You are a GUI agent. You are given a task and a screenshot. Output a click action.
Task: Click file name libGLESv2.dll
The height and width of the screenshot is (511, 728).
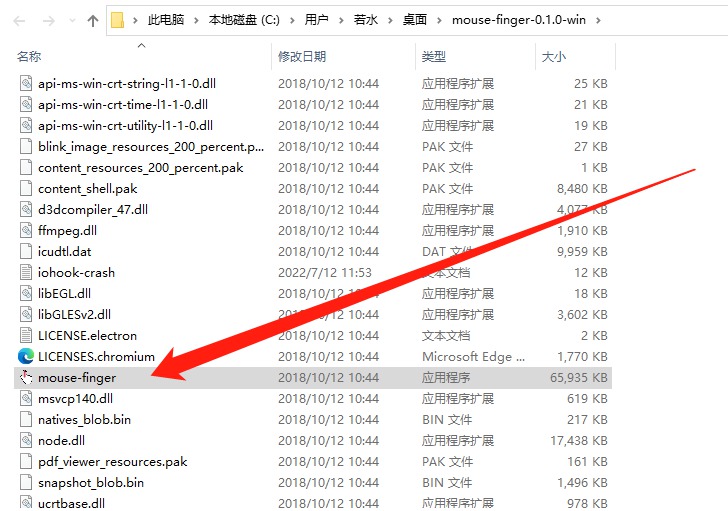(x=74, y=315)
